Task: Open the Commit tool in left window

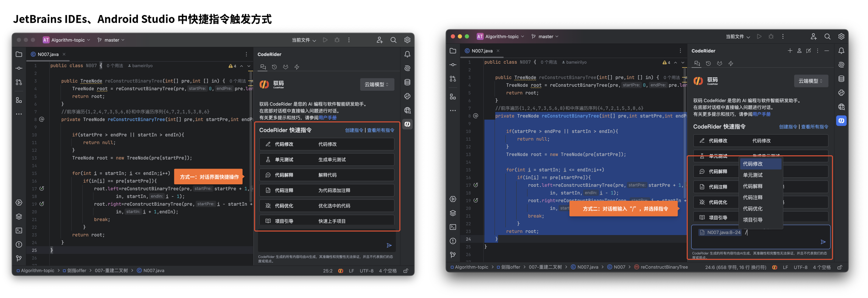Action: click(x=19, y=68)
